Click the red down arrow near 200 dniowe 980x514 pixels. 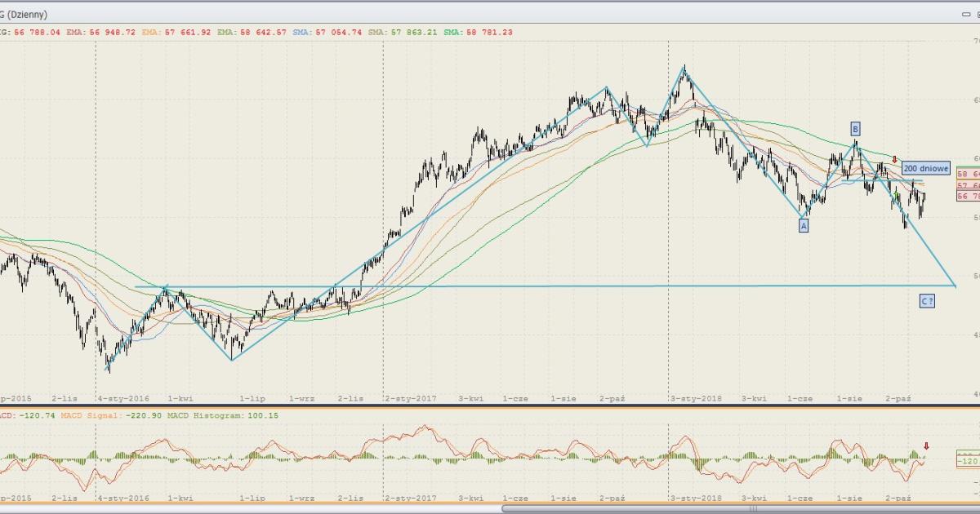point(895,160)
